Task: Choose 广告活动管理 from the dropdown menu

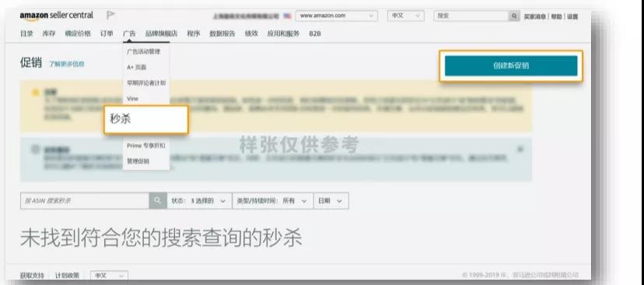Action: coord(143,51)
